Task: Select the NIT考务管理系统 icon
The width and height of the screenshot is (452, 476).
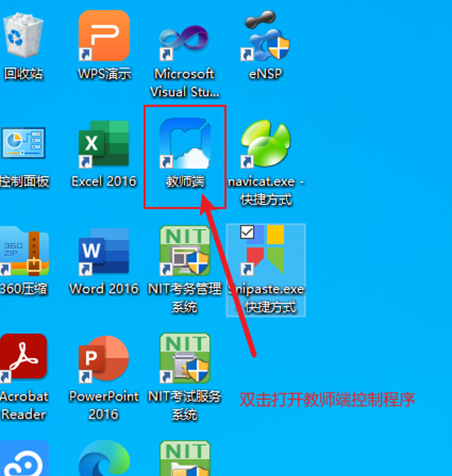Action: point(185,252)
